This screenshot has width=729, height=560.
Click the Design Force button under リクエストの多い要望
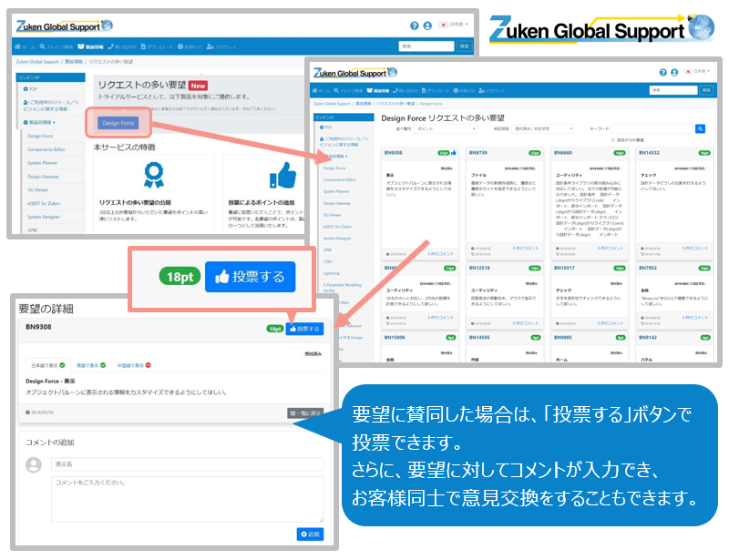click(118, 123)
